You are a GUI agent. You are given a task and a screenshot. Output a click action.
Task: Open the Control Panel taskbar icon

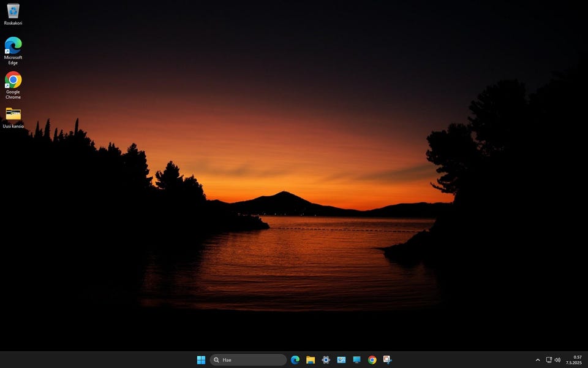(341, 360)
